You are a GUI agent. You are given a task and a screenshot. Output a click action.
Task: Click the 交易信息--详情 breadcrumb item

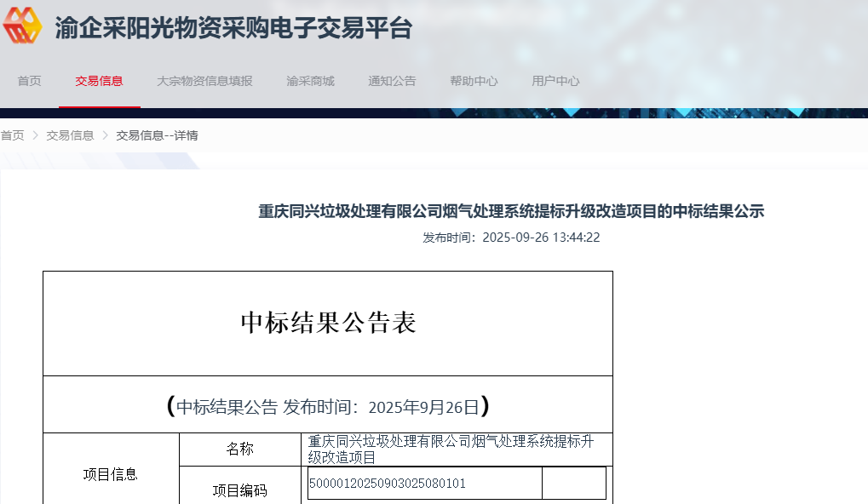pyautogui.click(x=157, y=135)
